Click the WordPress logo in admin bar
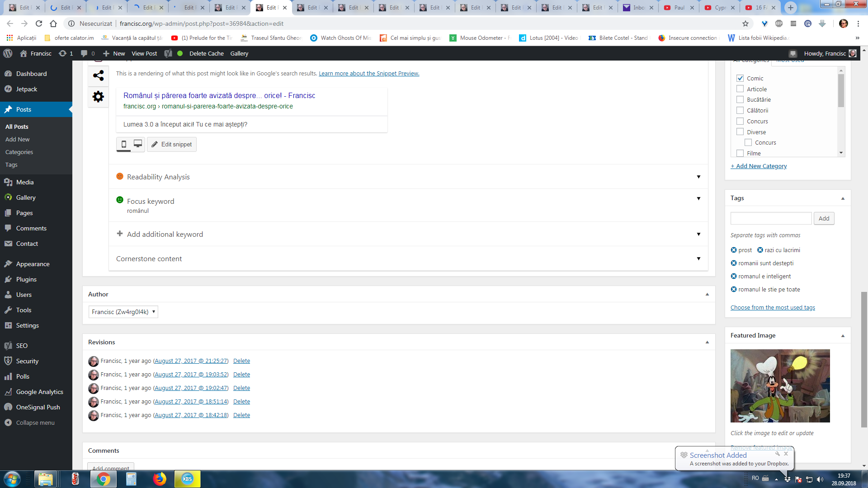The height and width of the screenshot is (488, 868). pos(8,53)
